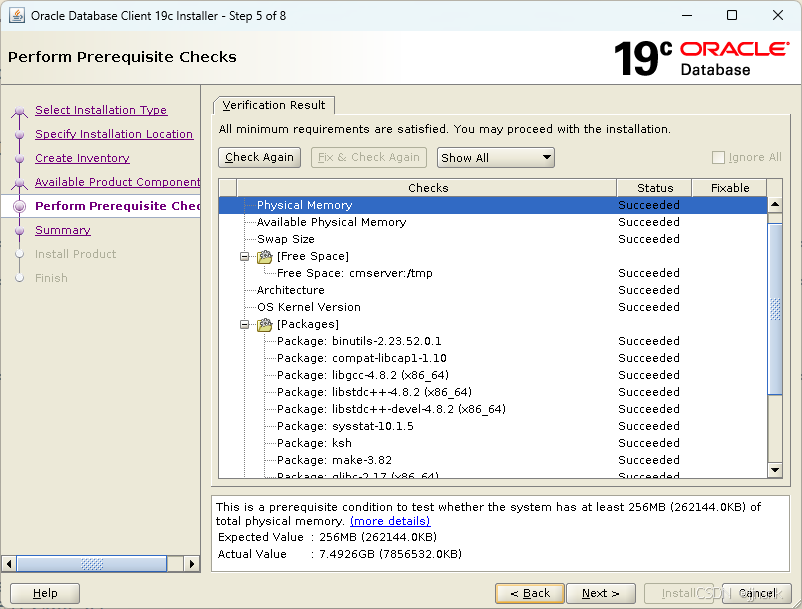The height and width of the screenshot is (609, 802).
Task: Go to Specify Installation Location step
Action: point(114,134)
